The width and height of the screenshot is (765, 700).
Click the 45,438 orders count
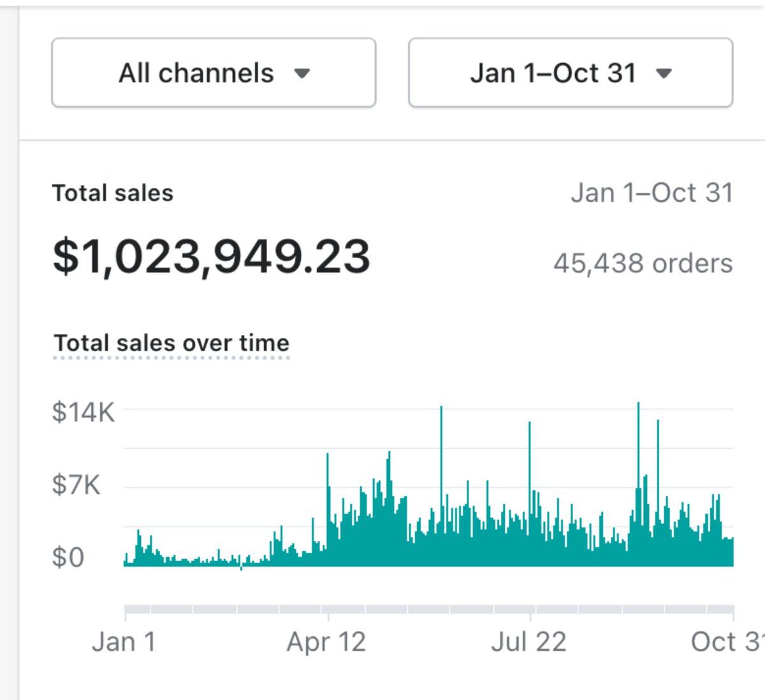pyautogui.click(x=642, y=263)
